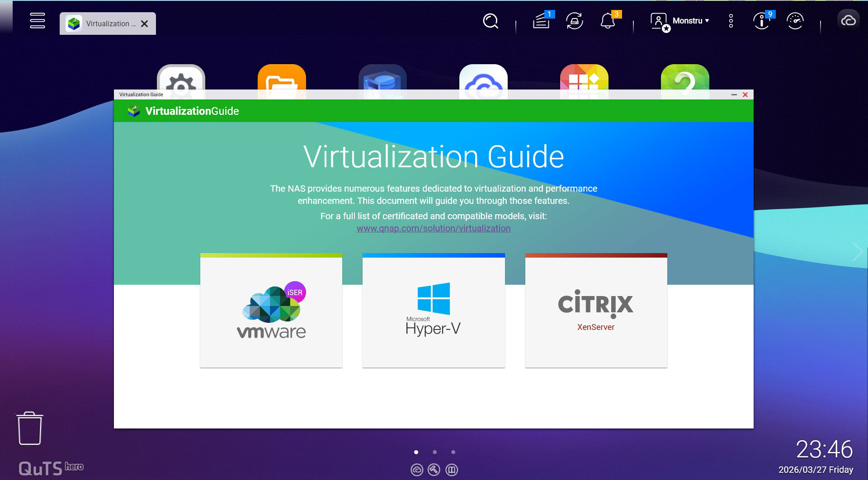Select the Virtualization taskbar tab
This screenshot has height=480, width=868.
104,24
